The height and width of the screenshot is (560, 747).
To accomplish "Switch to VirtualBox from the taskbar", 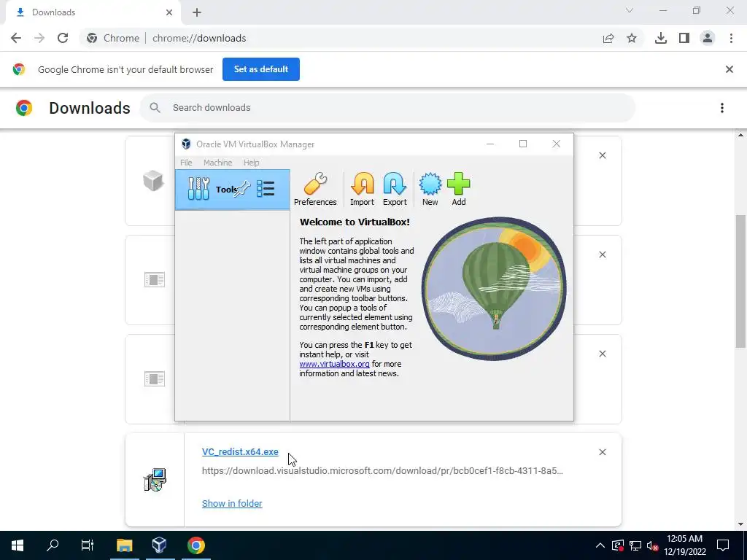I will click(x=160, y=545).
